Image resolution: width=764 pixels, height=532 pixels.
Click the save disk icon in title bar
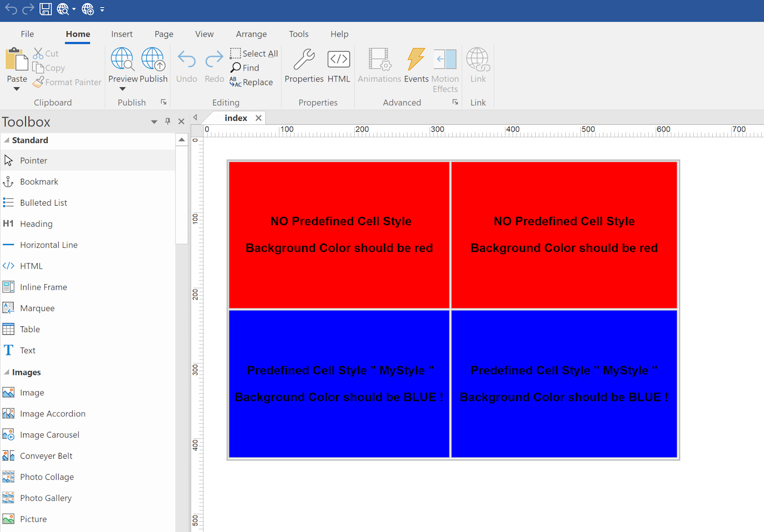click(46, 9)
